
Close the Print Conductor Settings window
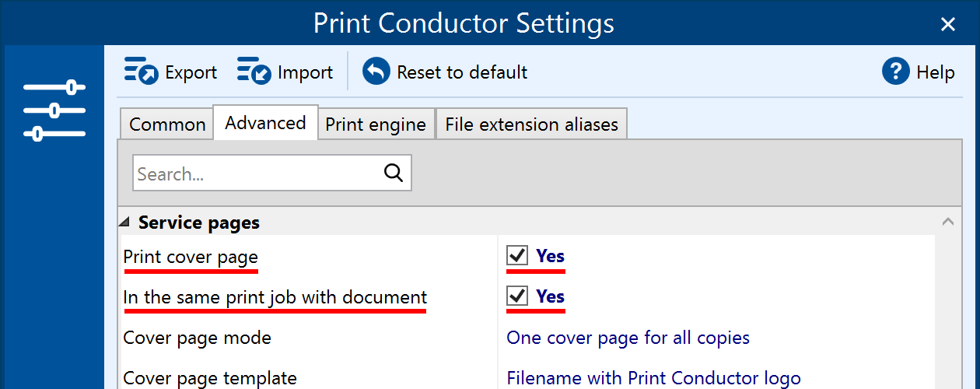pyautogui.click(x=947, y=24)
